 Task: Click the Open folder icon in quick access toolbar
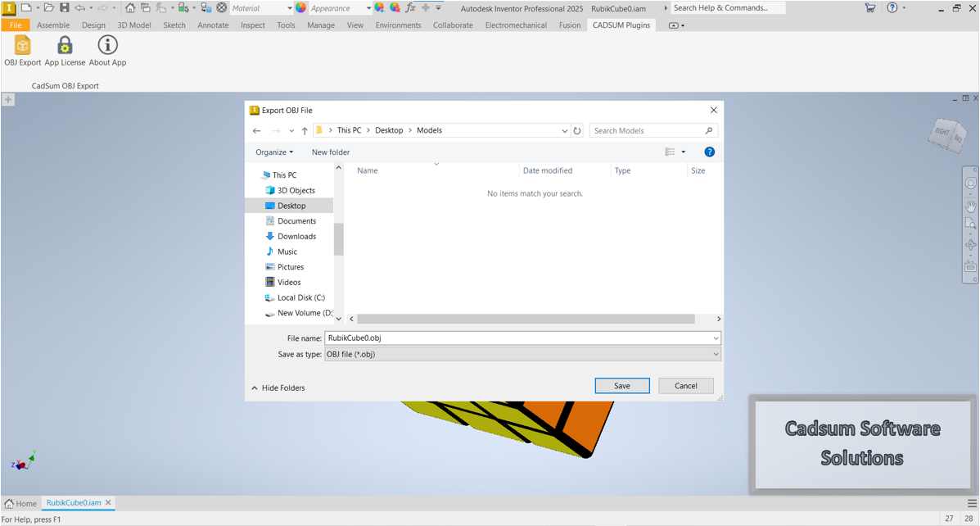click(x=49, y=8)
